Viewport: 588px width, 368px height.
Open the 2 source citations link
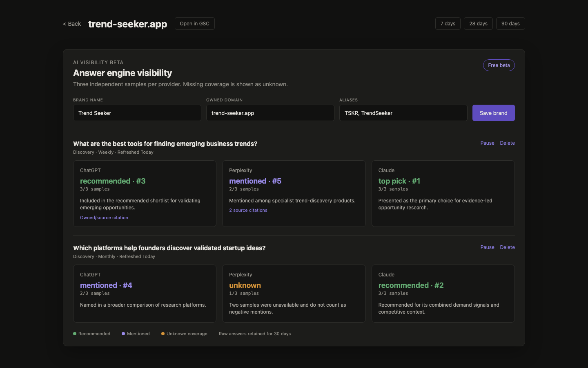[248, 210]
